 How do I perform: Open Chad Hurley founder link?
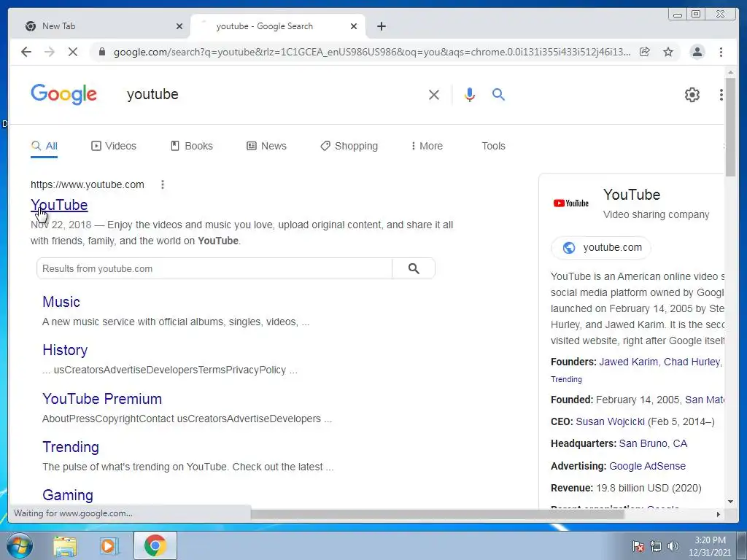(x=692, y=362)
